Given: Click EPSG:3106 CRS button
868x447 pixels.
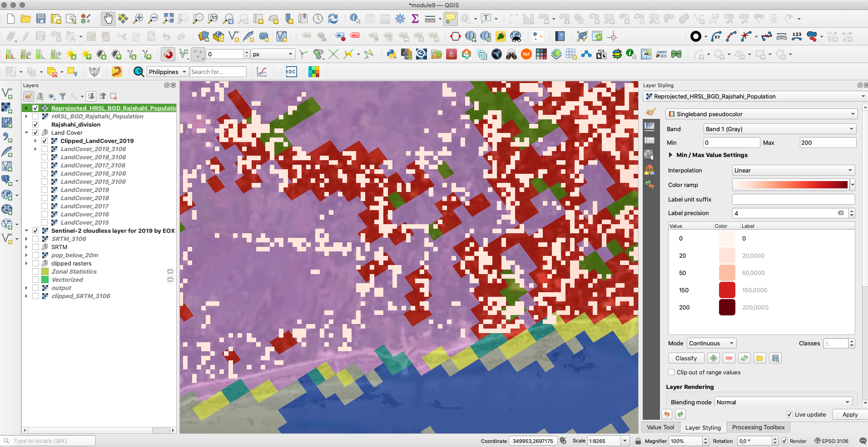Looking at the screenshot, I should (x=831, y=441).
